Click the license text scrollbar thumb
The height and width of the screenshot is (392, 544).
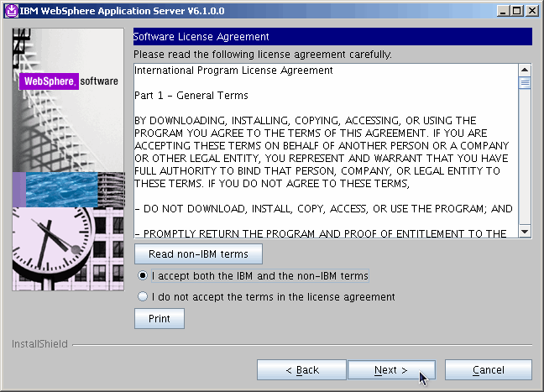click(x=525, y=83)
